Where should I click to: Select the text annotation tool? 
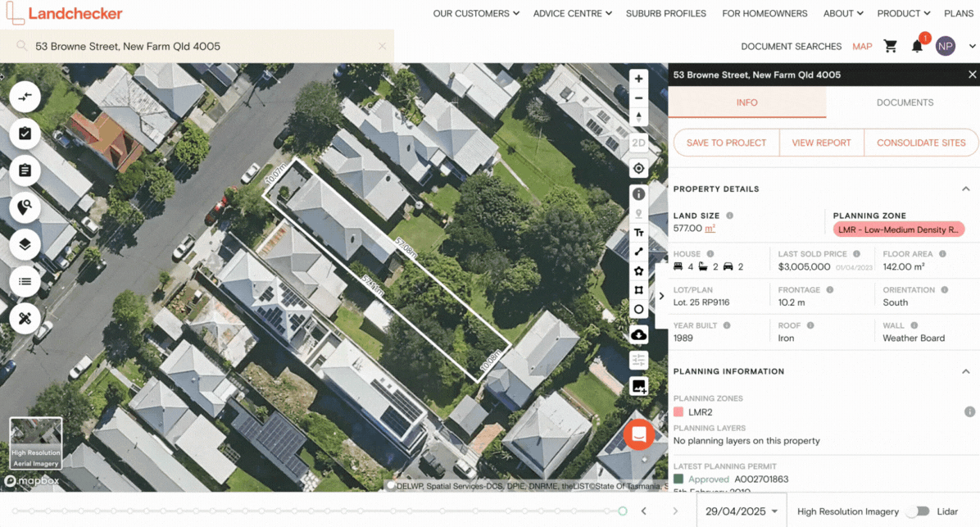tap(638, 233)
